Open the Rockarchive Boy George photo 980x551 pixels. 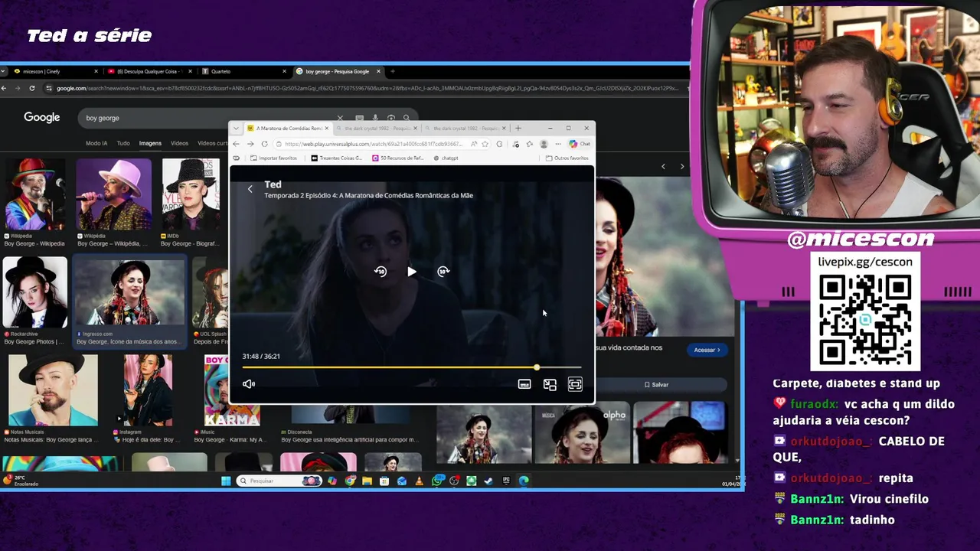[x=35, y=293]
